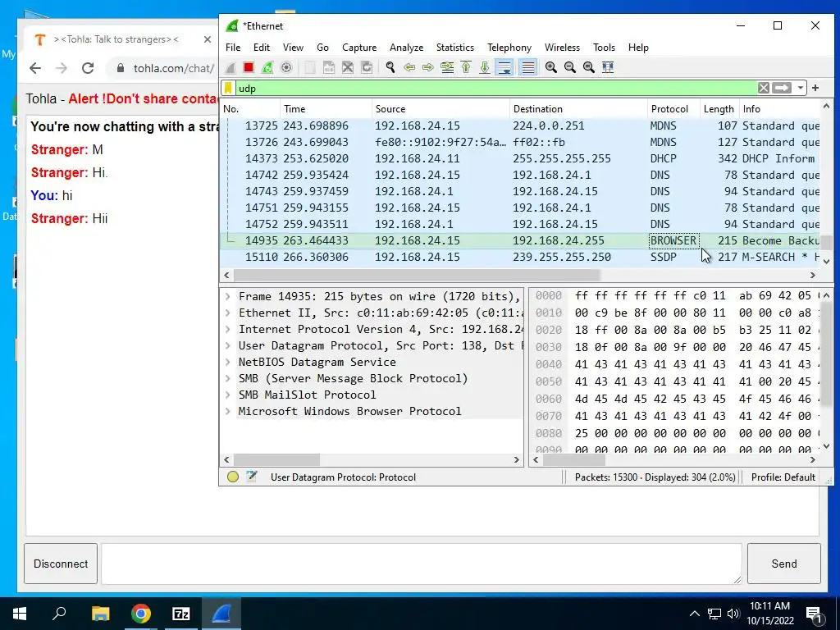840x630 pixels.
Task: Go back in Chrome browser
Action: click(35, 68)
